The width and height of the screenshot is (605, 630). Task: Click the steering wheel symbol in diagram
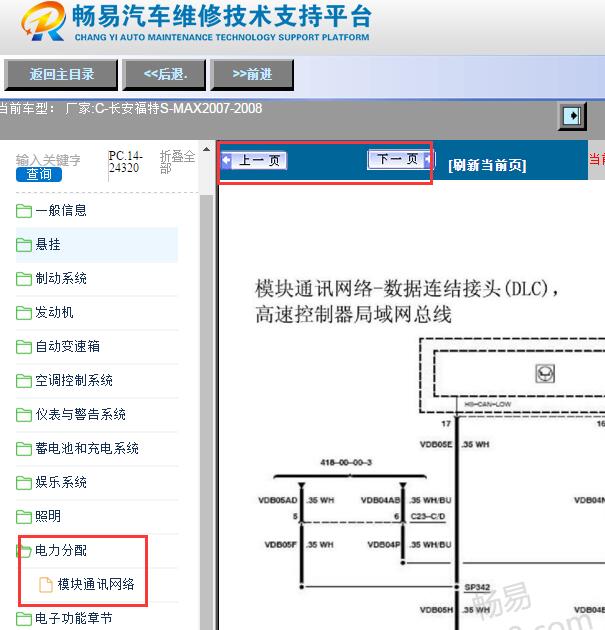click(x=546, y=374)
